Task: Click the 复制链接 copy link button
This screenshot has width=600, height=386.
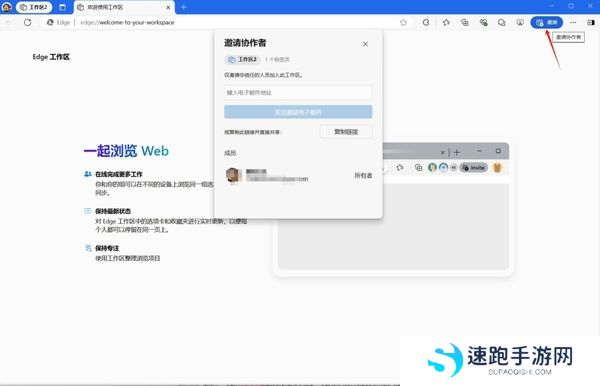Action: coord(346,132)
